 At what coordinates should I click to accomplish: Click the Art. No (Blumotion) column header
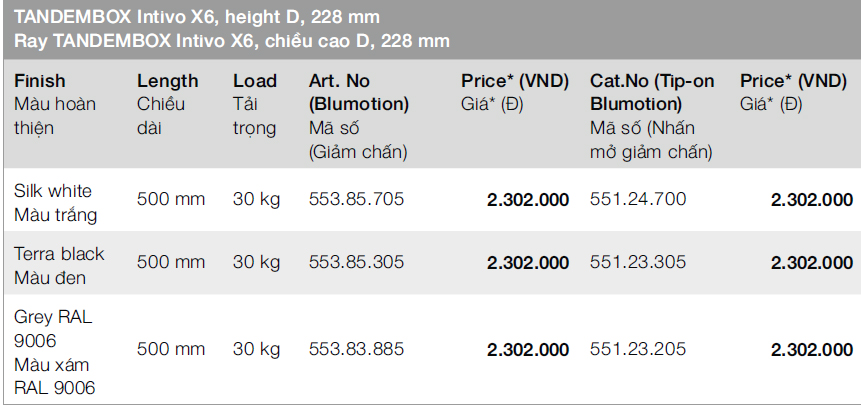[359, 92]
